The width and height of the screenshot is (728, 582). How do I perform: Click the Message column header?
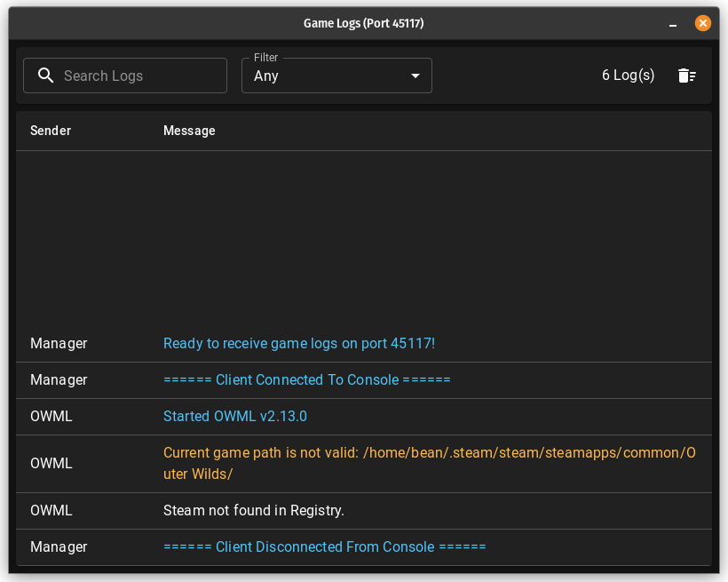[x=189, y=131]
